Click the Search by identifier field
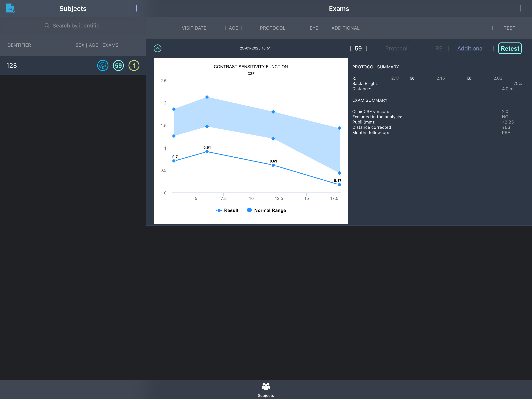The width and height of the screenshot is (532, 399). (77, 26)
